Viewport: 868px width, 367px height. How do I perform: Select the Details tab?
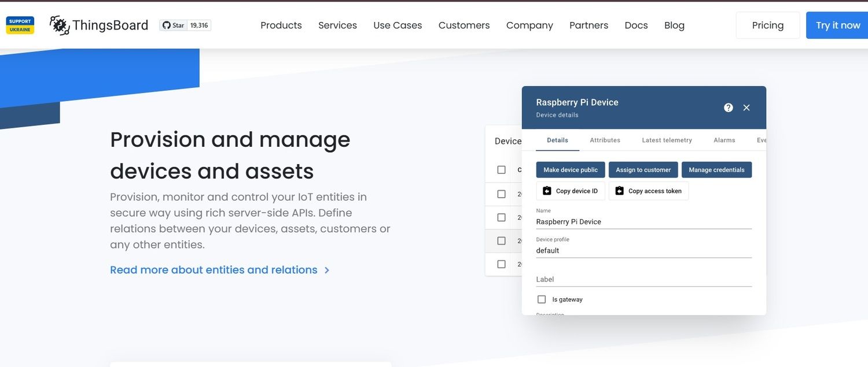(558, 140)
